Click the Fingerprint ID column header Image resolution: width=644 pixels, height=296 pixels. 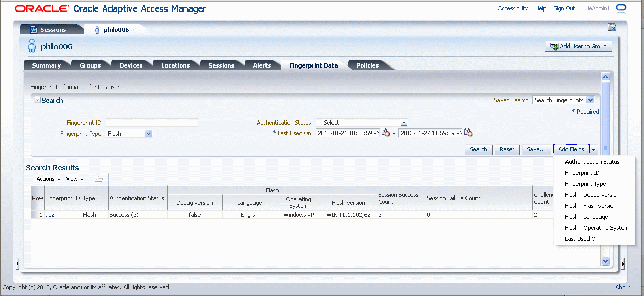click(x=63, y=198)
